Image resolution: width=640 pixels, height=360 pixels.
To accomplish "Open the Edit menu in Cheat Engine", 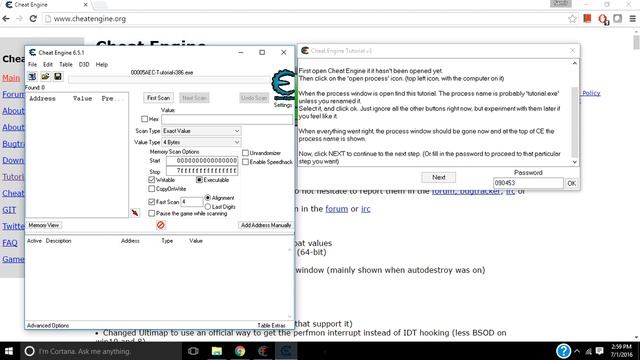I will tap(48, 64).
